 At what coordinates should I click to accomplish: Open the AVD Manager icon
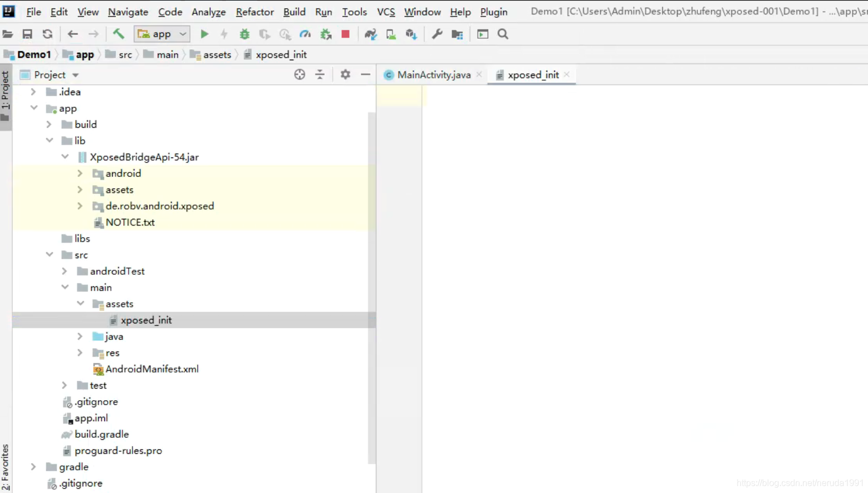pyautogui.click(x=391, y=34)
